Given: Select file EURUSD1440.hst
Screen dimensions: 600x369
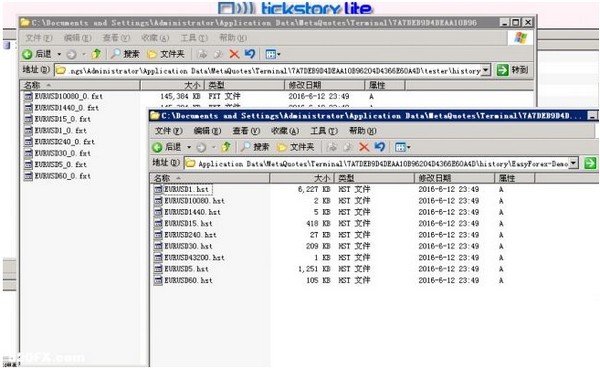Looking at the screenshot, I should [192, 212].
